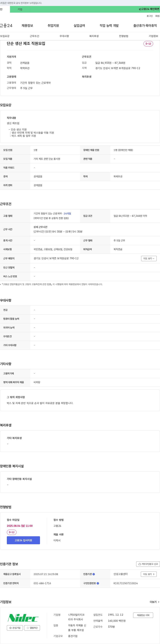
Task: Click the deadline 2025.08.04 (월) 11:00
Action: click(19, 526)
